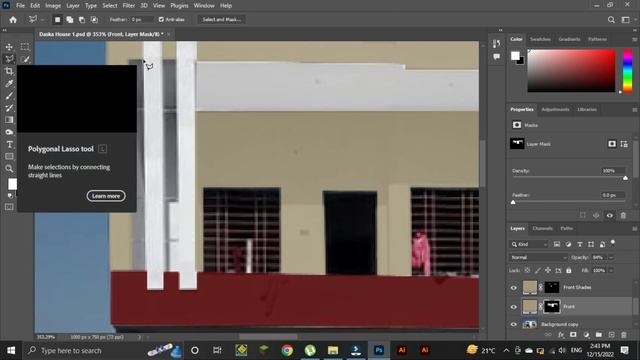Create a new group folder icon
This screenshot has height=360, width=640.
(598, 335)
